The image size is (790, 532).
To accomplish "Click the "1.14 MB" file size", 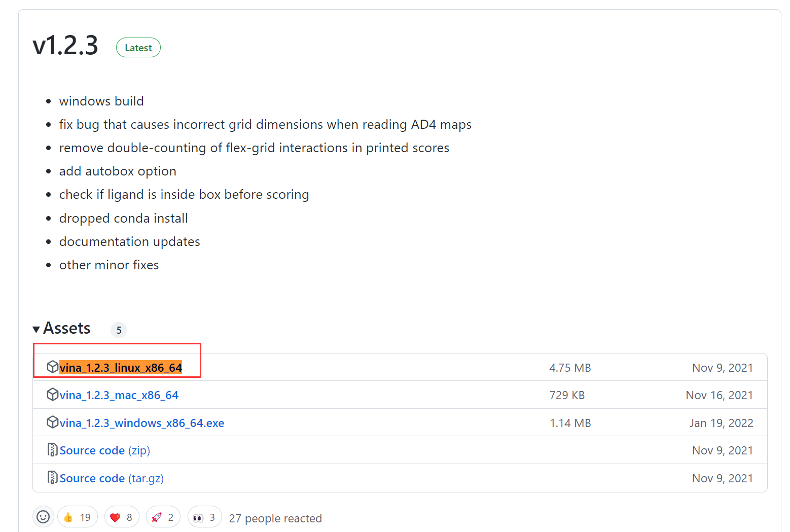I will 570,423.
